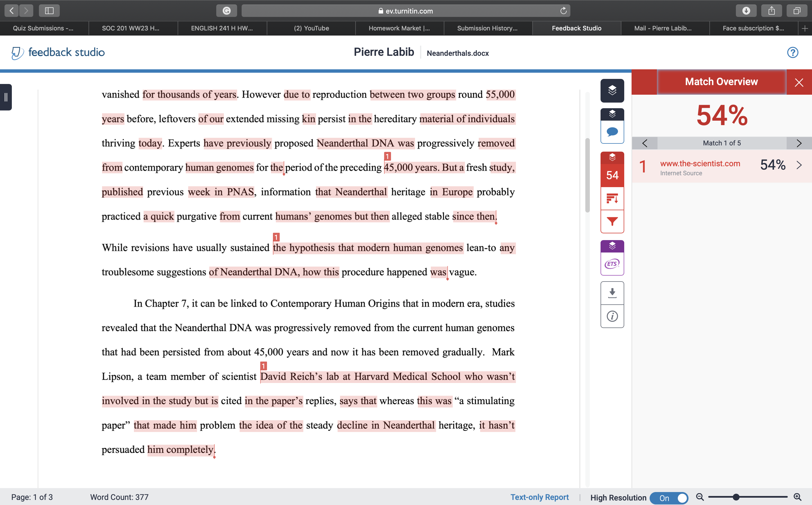Switch to Quiz Submissions tab

(44, 28)
